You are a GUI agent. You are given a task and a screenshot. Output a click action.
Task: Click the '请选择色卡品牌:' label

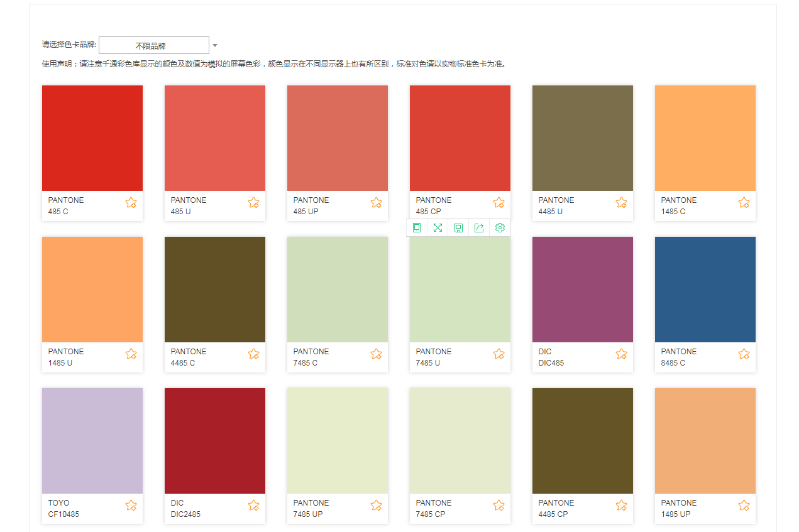[x=69, y=45]
